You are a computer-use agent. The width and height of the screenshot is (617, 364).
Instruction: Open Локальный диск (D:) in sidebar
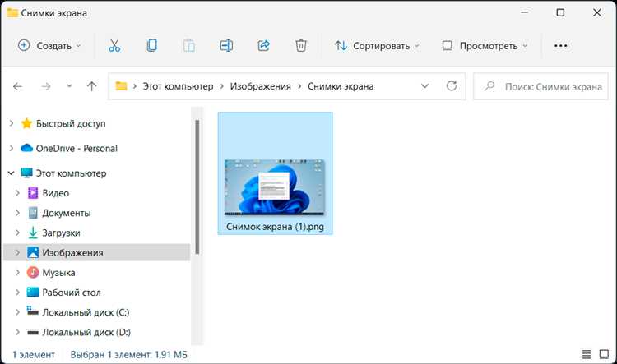point(86,332)
